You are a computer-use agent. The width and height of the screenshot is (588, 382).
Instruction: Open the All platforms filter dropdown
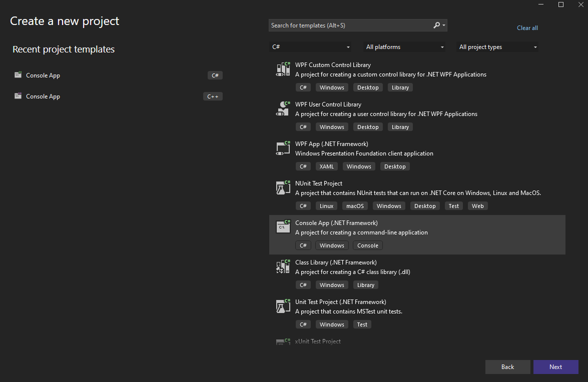(405, 47)
